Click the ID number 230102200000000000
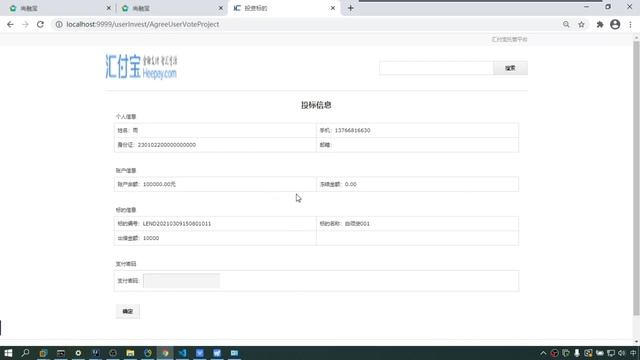This screenshot has width=640, height=360. click(x=167, y=145)
